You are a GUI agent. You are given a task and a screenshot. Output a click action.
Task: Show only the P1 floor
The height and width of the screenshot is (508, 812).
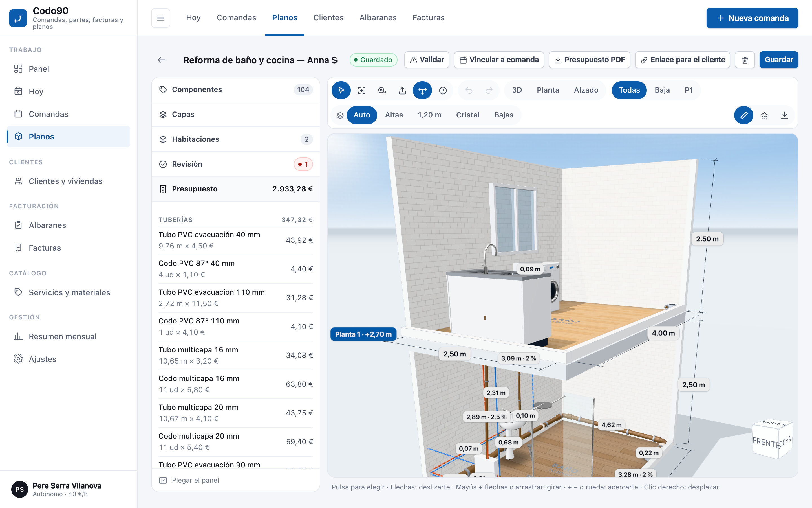coord(689,90)
